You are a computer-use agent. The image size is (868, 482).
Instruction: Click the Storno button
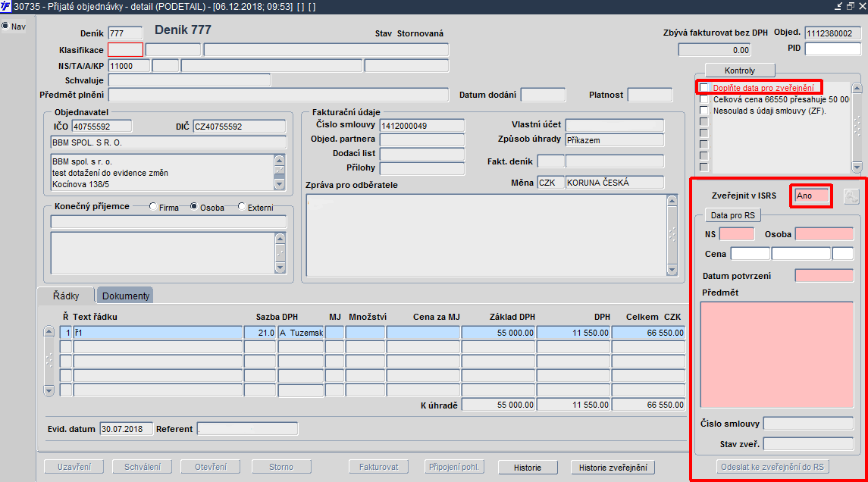point(281,467)
